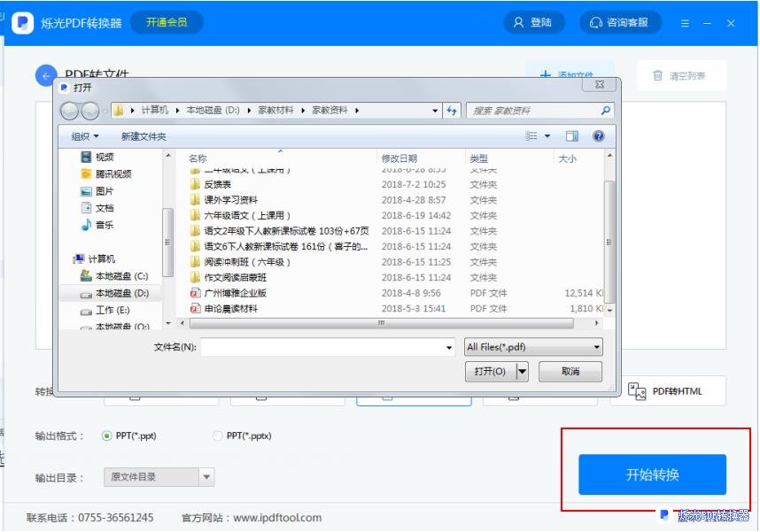Select PPT(*.pptx) output format
The width and height of the screenshot is (760, 532).
218,436
